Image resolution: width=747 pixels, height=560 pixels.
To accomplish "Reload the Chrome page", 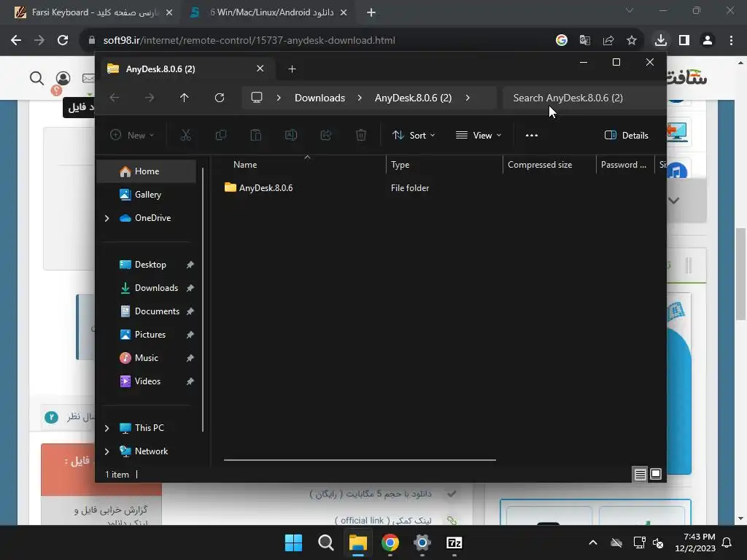I will 63,40.
